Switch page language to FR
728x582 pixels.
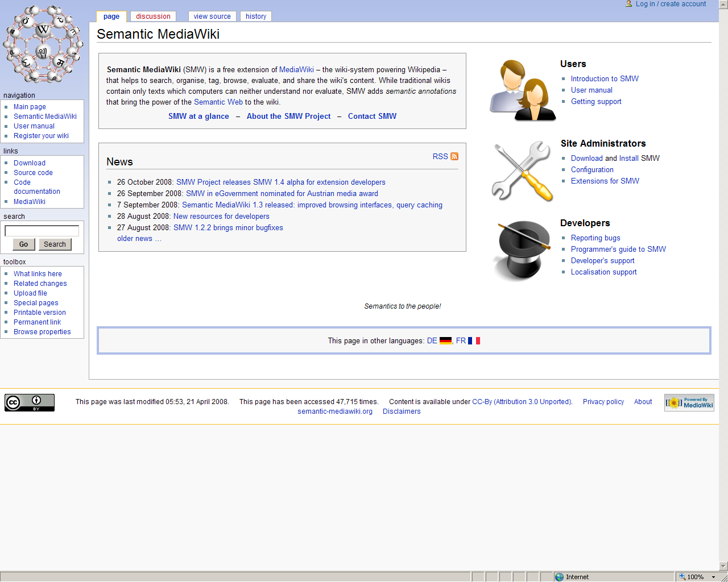click(461, 341)
